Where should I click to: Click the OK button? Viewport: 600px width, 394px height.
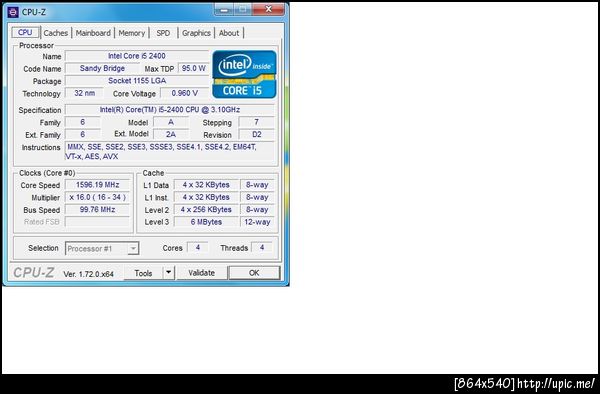click(254, 273)
